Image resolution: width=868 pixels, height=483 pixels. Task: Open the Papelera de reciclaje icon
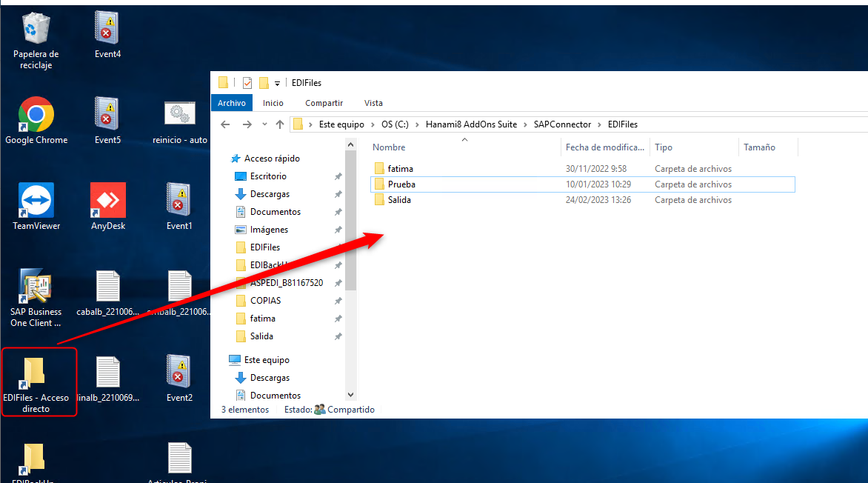tap(36, 41)
